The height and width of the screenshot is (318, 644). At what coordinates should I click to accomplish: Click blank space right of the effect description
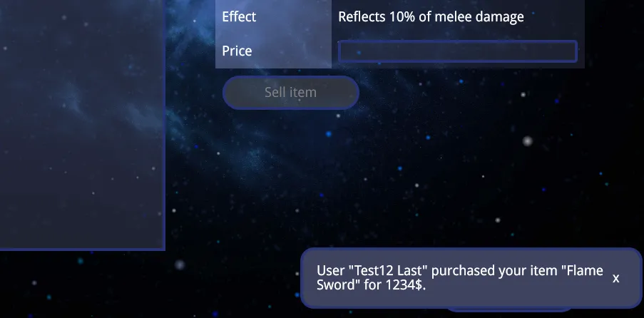coord(556,16)
